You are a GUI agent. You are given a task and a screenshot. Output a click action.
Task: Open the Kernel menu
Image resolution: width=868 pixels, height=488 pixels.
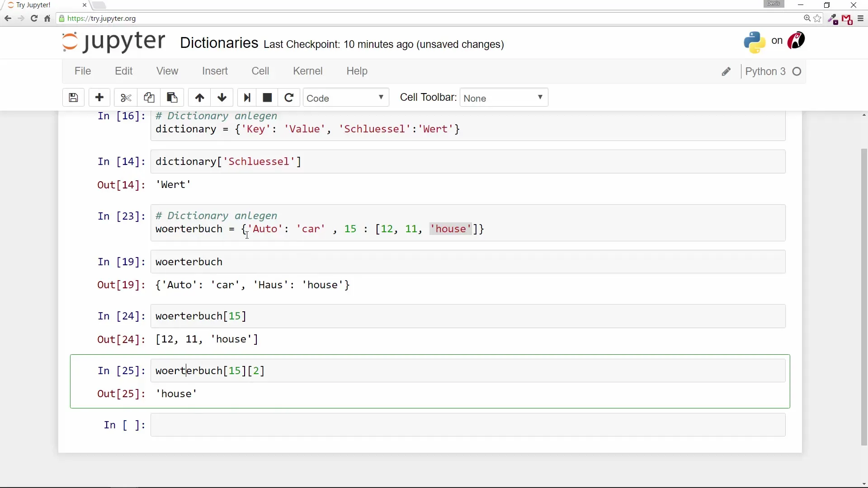(x=307, y=71)
